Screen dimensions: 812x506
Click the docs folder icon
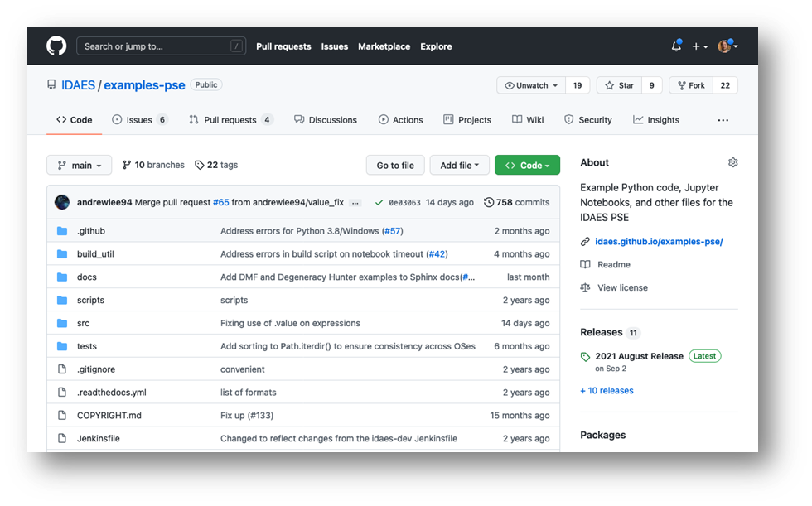pos(62,277)
